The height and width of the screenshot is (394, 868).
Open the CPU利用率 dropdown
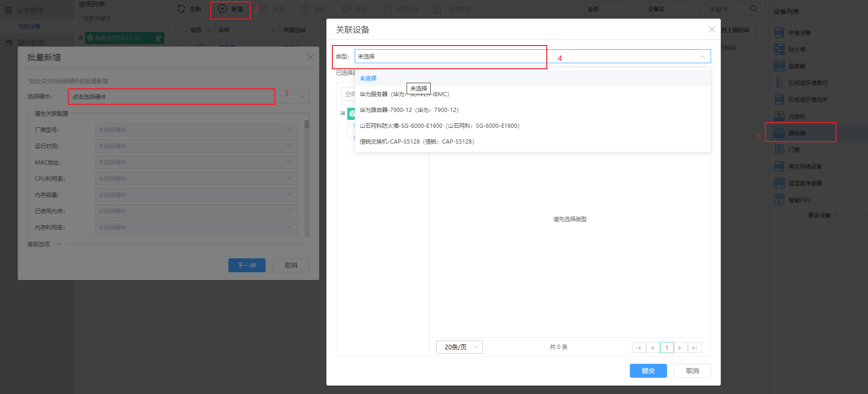tap(196, 178)
